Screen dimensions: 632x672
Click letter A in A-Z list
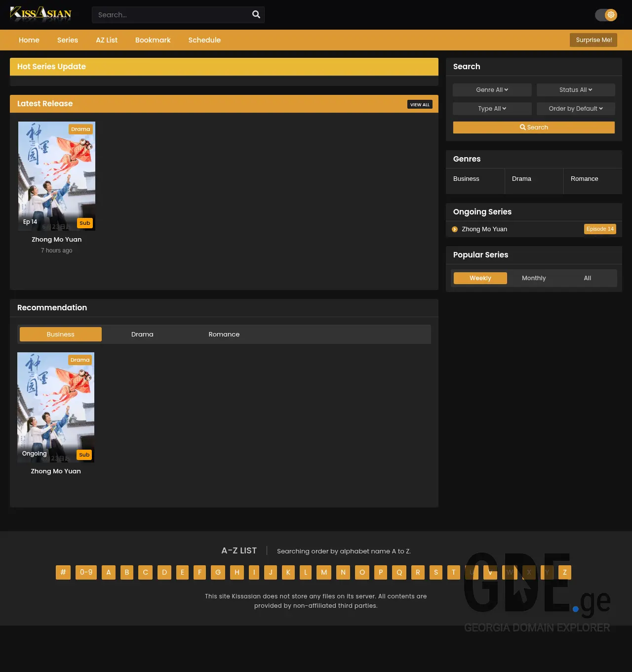click(109, 572)
